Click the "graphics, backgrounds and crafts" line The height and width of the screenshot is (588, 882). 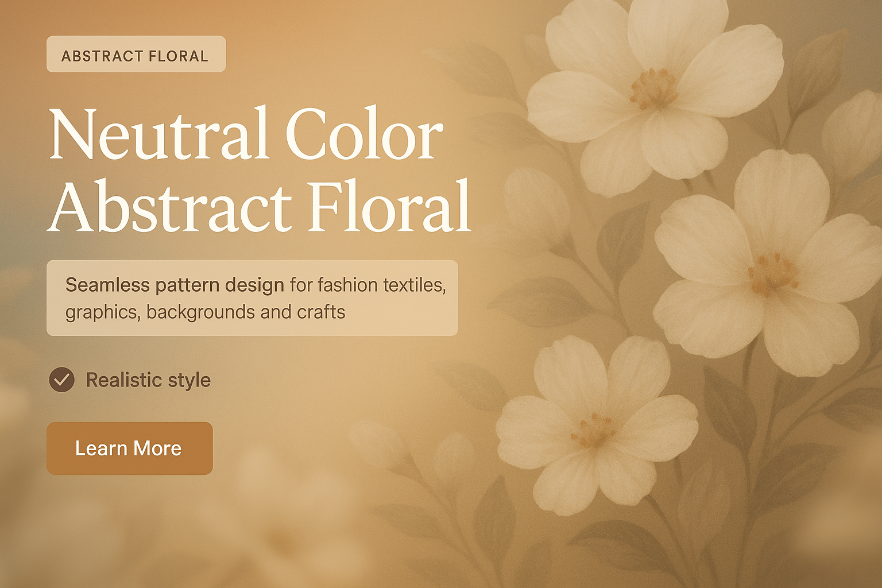coord(205,312)
